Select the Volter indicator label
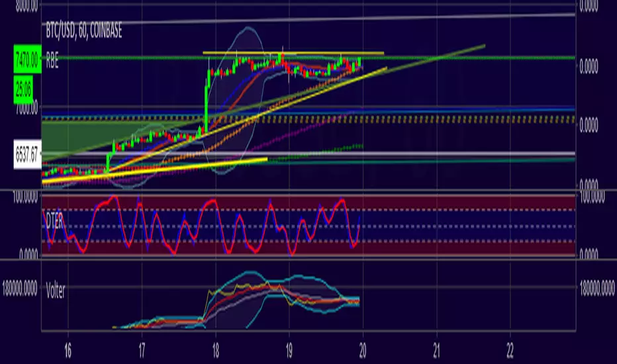Image resolution: width=617 pixels, height=364 pixels. tap(56, 291)
